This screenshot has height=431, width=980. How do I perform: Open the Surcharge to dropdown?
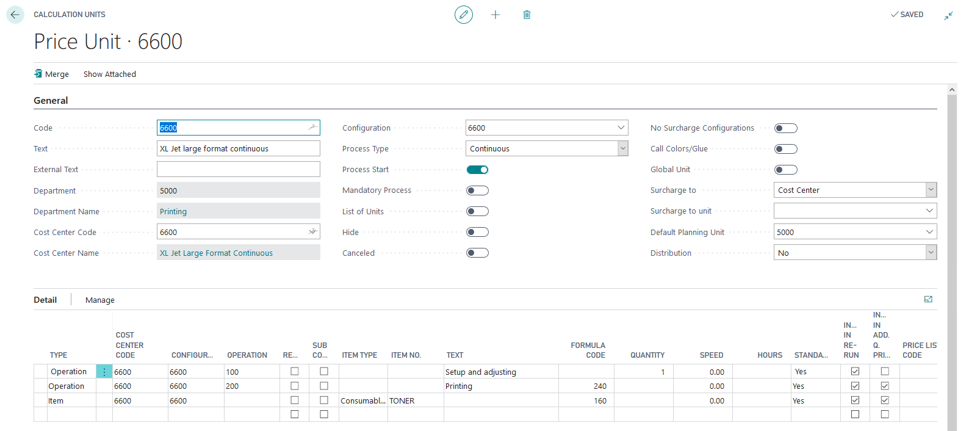click(931, 190)
